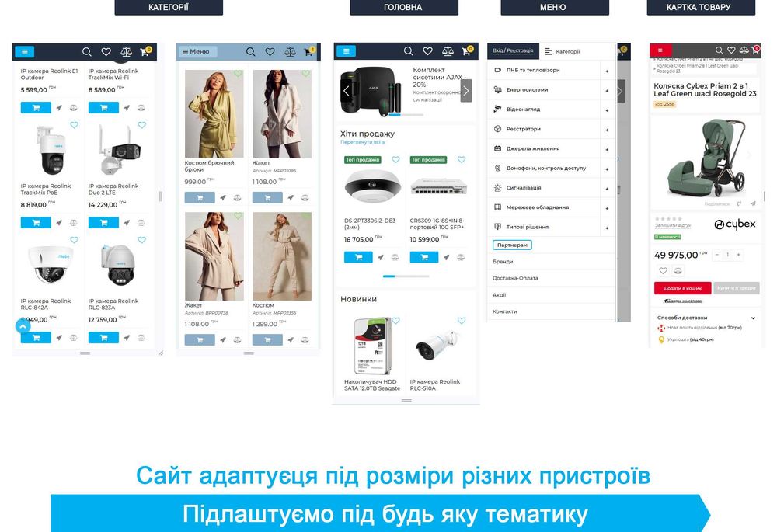The height and width of the screenshot is (532, 777).
Task: Add DS-2PT3306IZ-DE3 to cart
Action: [358, 257]
